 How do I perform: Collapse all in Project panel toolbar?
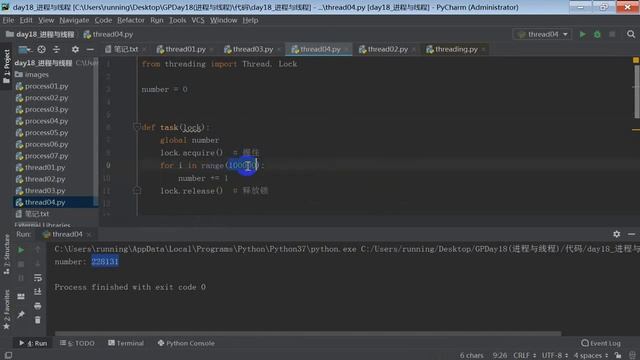[56, 49]
